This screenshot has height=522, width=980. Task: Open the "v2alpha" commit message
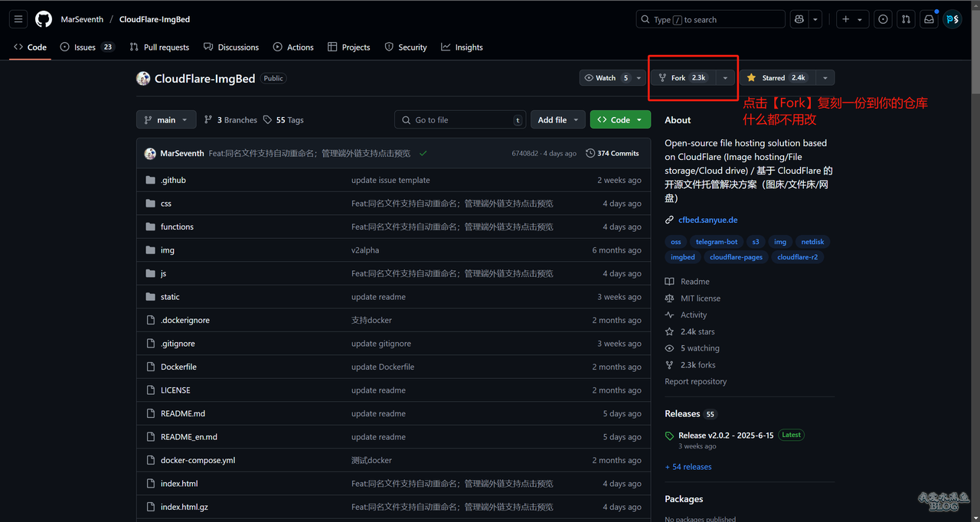(x=365, y=250)
